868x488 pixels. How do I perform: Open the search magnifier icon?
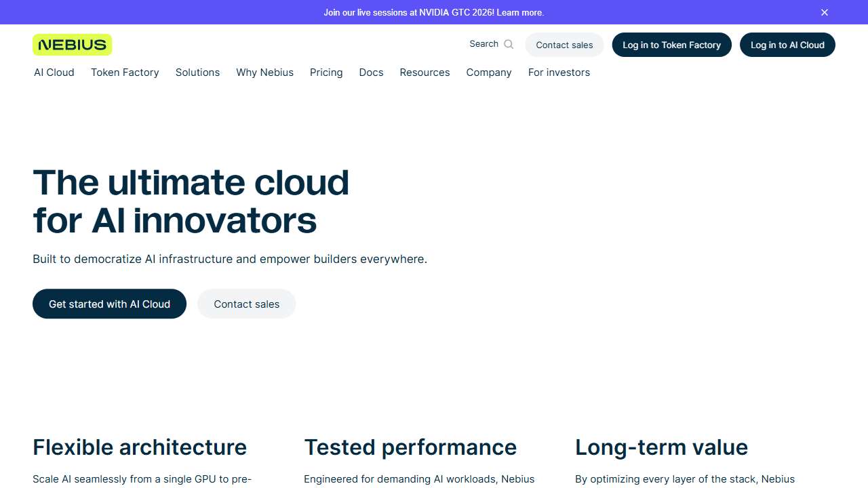coord(508,43)
